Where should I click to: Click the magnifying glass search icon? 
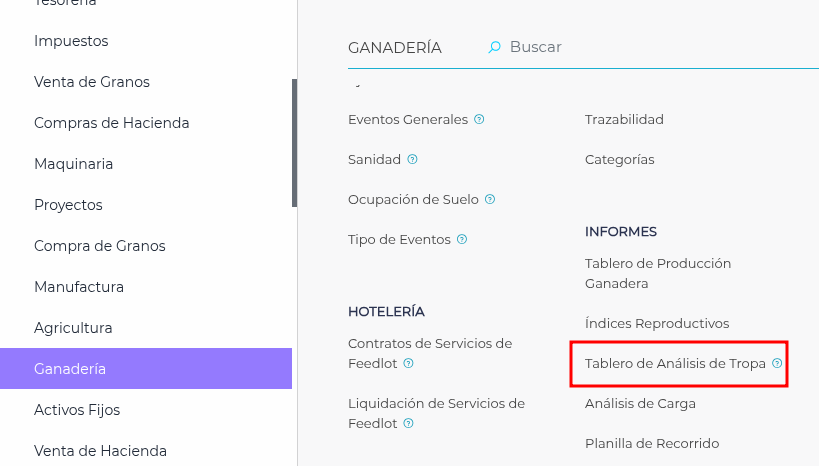[494, 47]
